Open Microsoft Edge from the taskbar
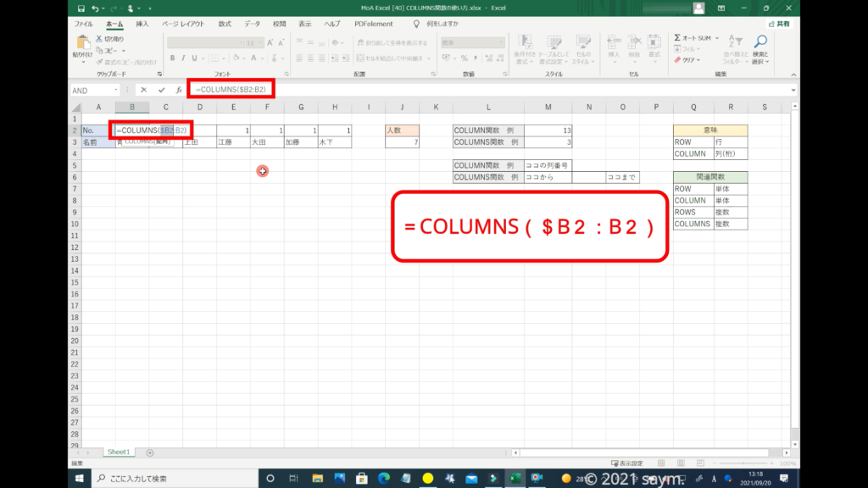 381,478
